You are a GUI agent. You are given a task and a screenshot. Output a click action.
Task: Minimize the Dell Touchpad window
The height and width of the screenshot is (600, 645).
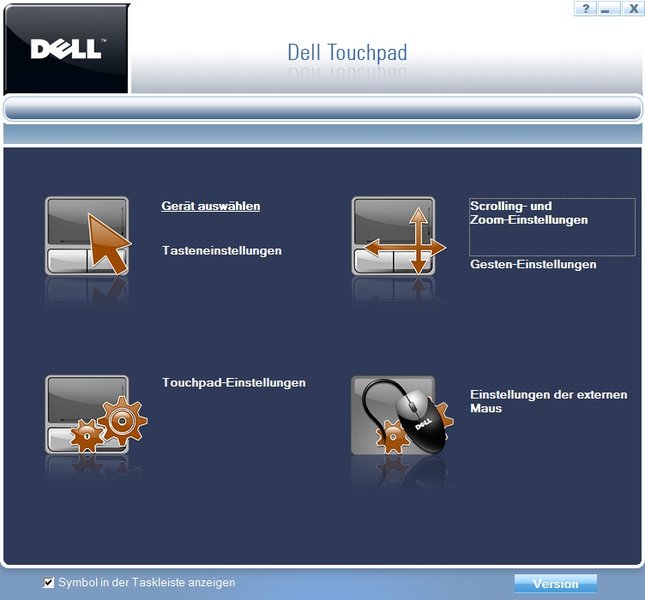pyautogui.click(x=605, y=9)
